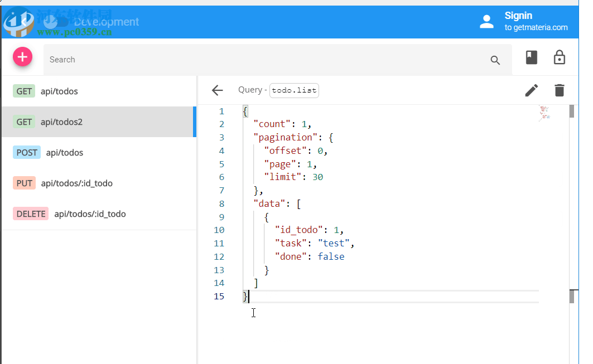The height and width of the screenshot is (364, 593).
Task: Click the code minimap thumbnail
Action: tap(544, 113)
